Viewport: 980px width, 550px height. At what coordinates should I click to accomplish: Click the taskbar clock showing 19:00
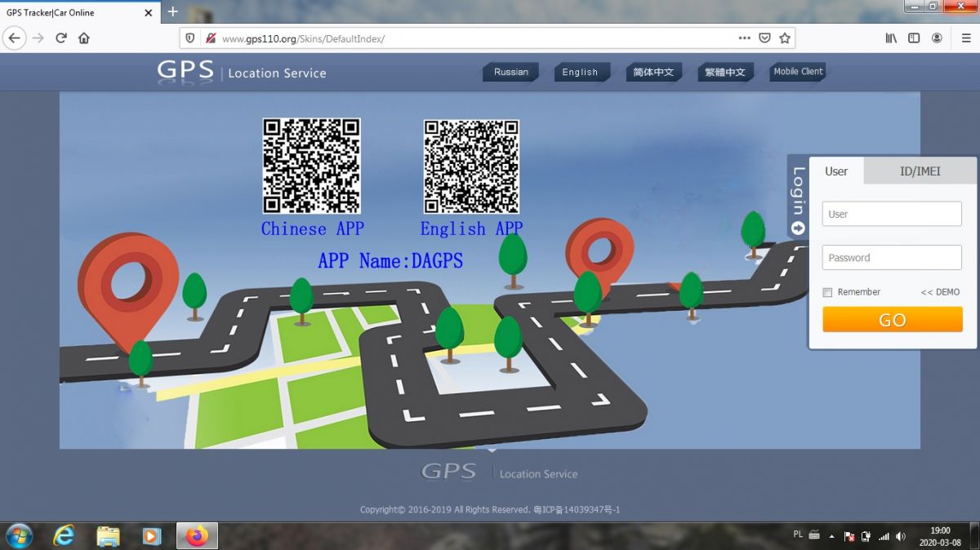[940, 536]
